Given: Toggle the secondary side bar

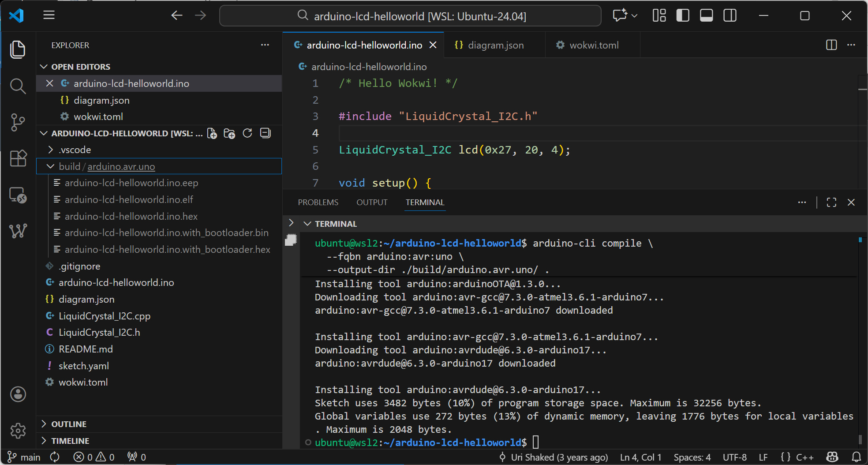Looking at the screenshot, I should tap(730, 16).
